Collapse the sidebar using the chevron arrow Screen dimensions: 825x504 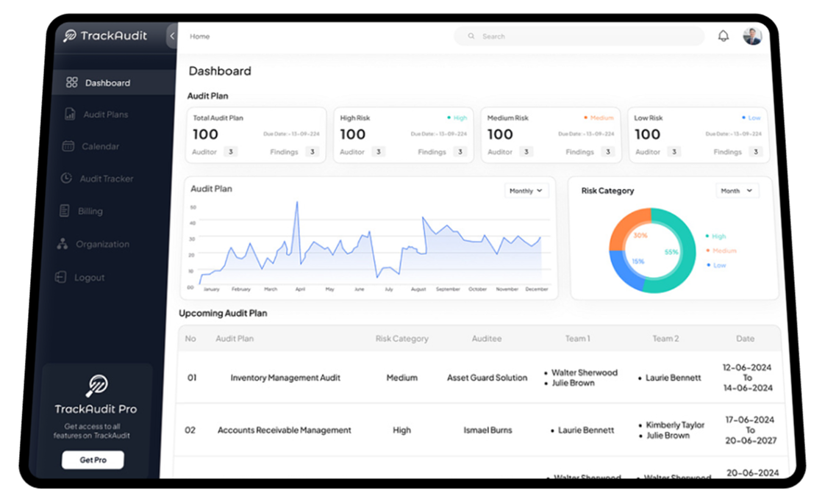click(x=172, y=36)
